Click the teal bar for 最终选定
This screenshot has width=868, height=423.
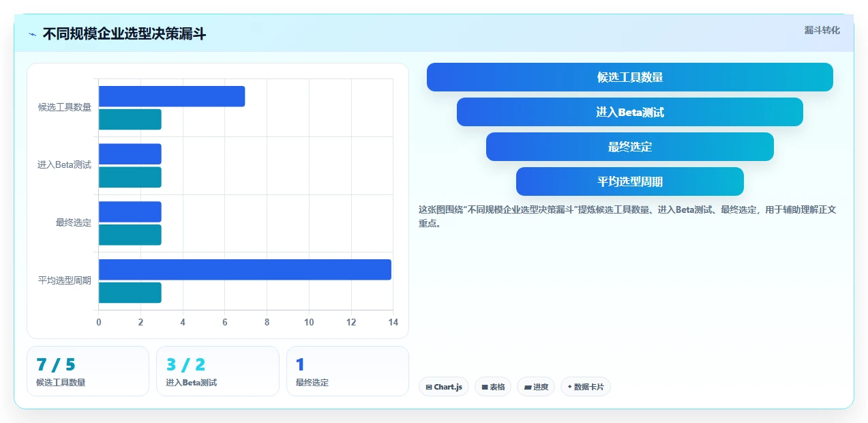130,235
